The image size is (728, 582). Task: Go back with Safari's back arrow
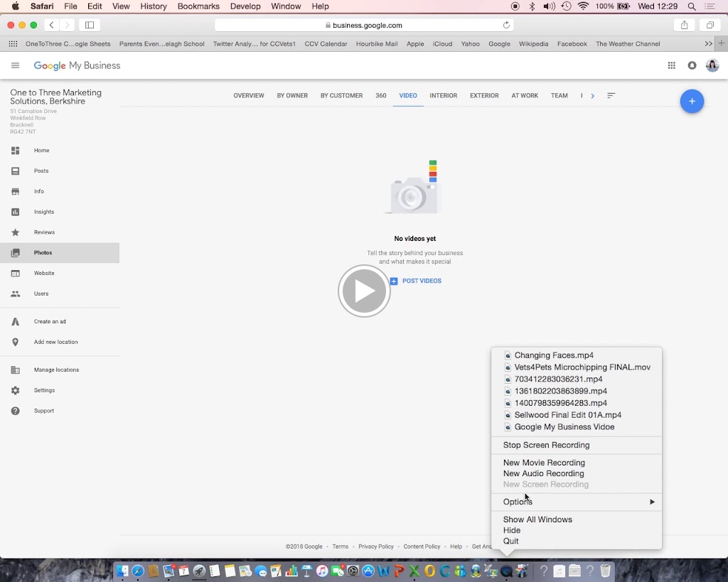coord(51,25)
